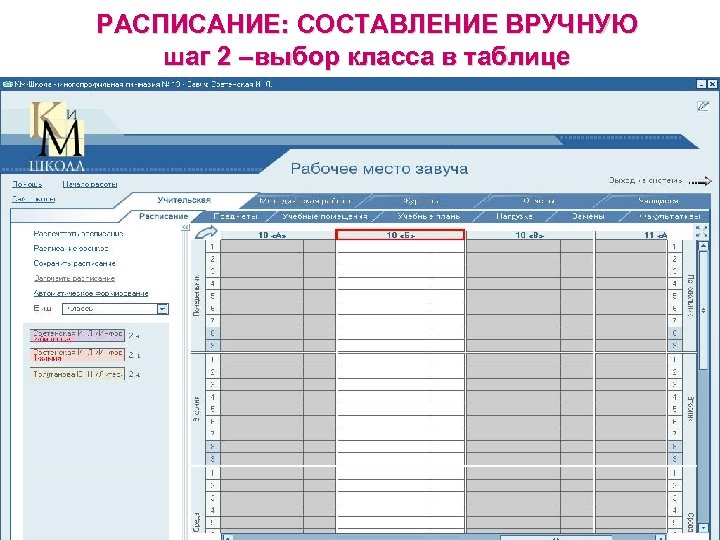Click the curved arrow icon above the timetable
The height and width of the screenshot is (540, 720).
point(206,232)
